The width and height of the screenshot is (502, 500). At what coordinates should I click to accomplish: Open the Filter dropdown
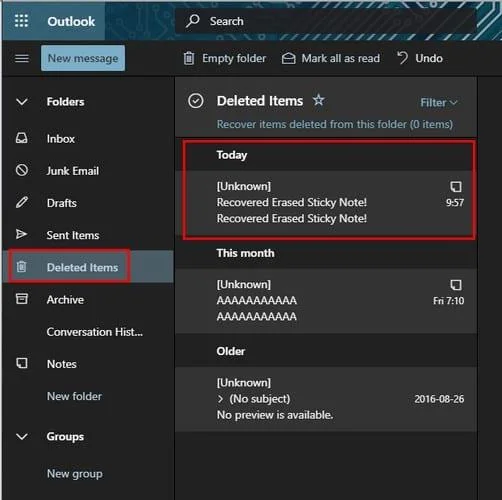(x=439, y=103)
